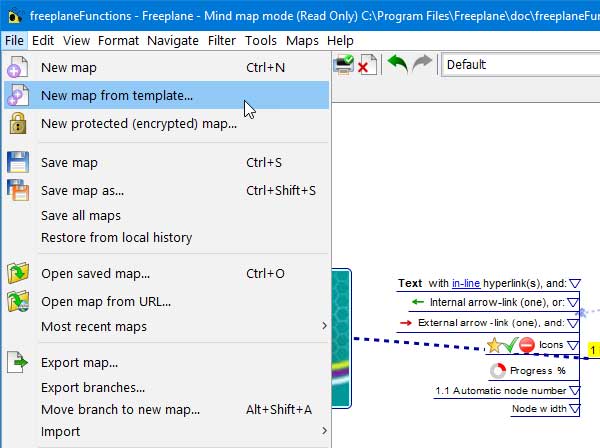Click the Open saved map folder icon
The height and width of the screenshot is (448, 600).
click(x=18, y=273)
